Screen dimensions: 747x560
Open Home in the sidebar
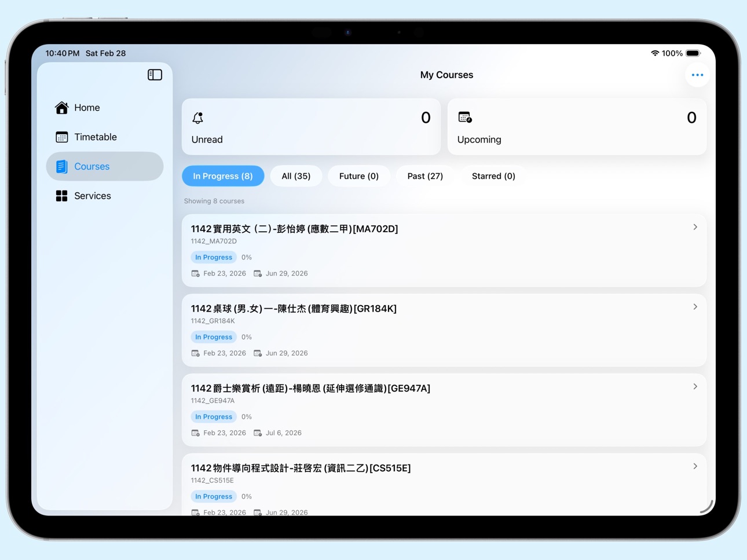(105, 108)
